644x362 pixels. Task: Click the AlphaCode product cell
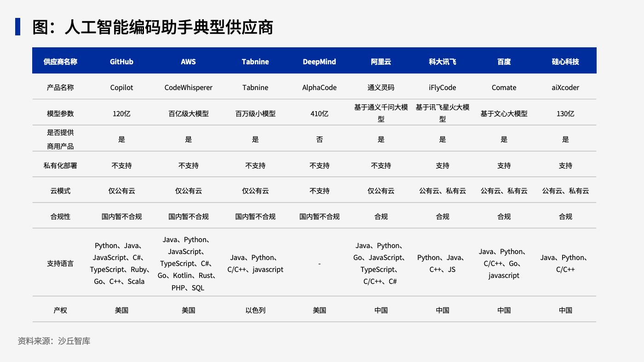point(319,87)
